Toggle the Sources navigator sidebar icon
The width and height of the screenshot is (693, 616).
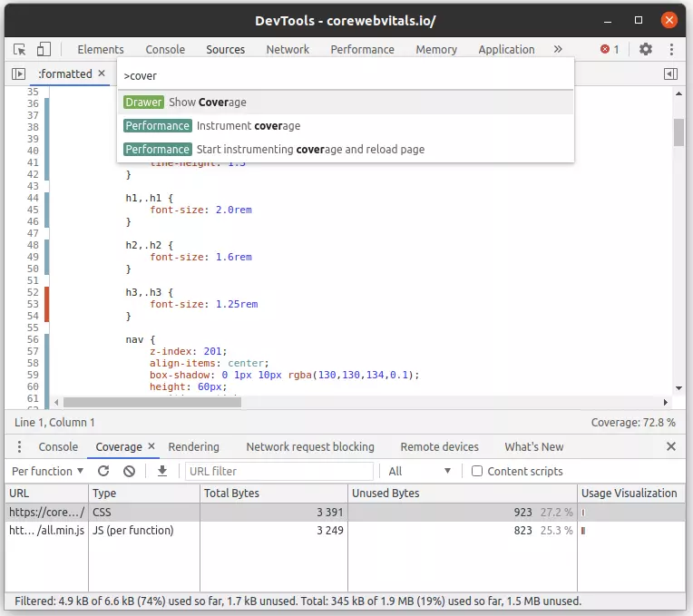[18, 73]
